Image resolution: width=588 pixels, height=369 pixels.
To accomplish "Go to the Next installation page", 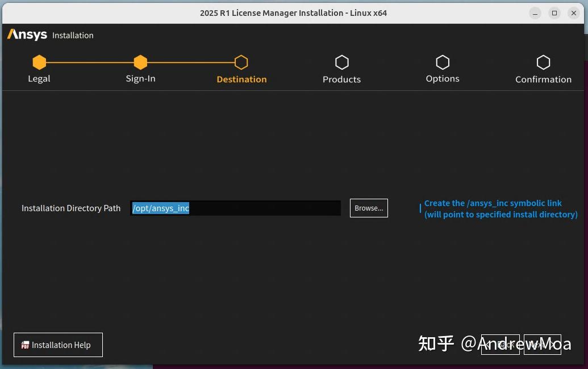I will click(x=542, y=344).
